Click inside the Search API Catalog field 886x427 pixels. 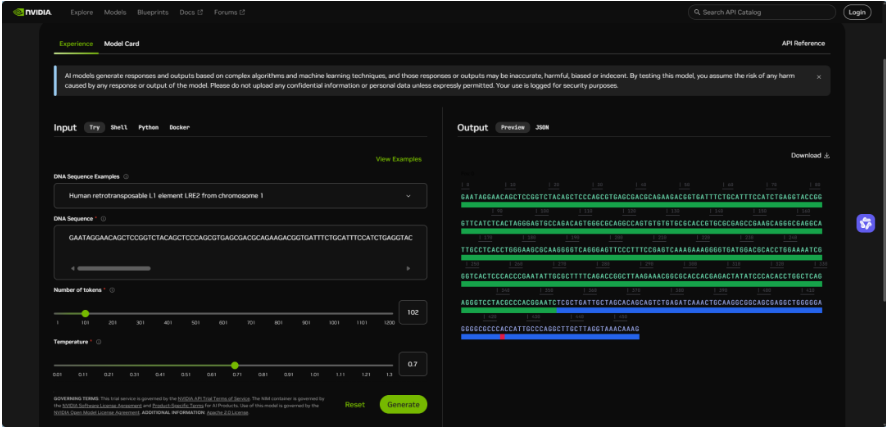point(761,12)
